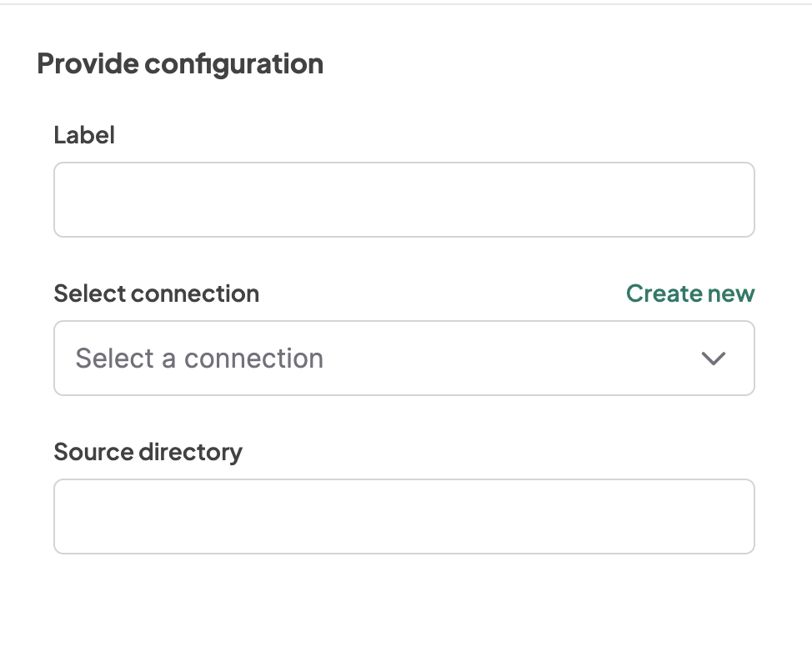Click the "Select connection" field caption
The image size is (812, 667).
157,293
